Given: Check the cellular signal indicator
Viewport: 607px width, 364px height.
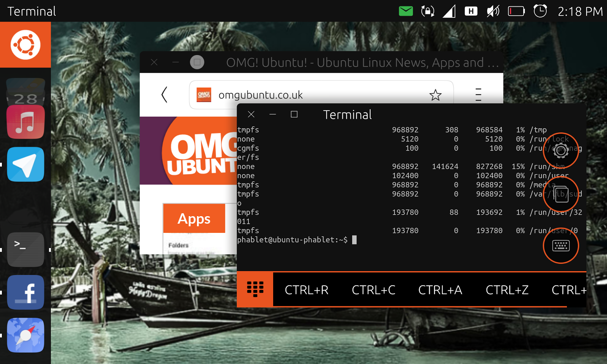Looking at the screenshot, I should tap(449, 11).
